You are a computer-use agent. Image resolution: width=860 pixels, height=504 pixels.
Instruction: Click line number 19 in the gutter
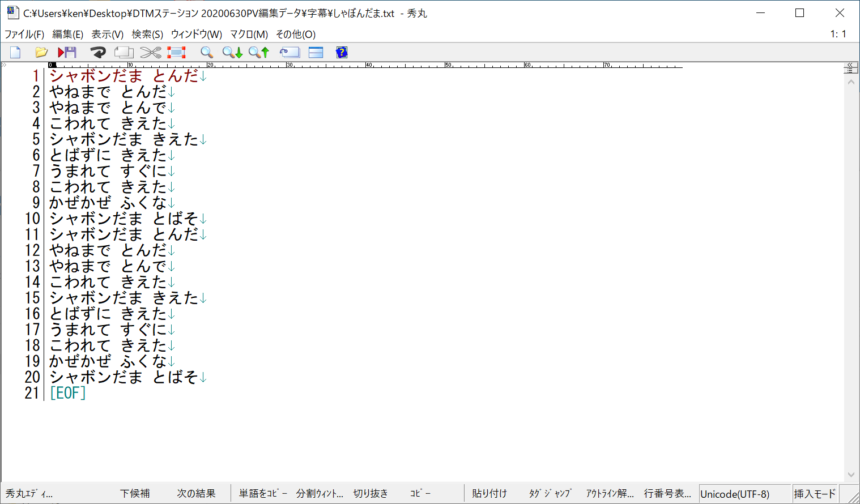[x=32, y=361]
